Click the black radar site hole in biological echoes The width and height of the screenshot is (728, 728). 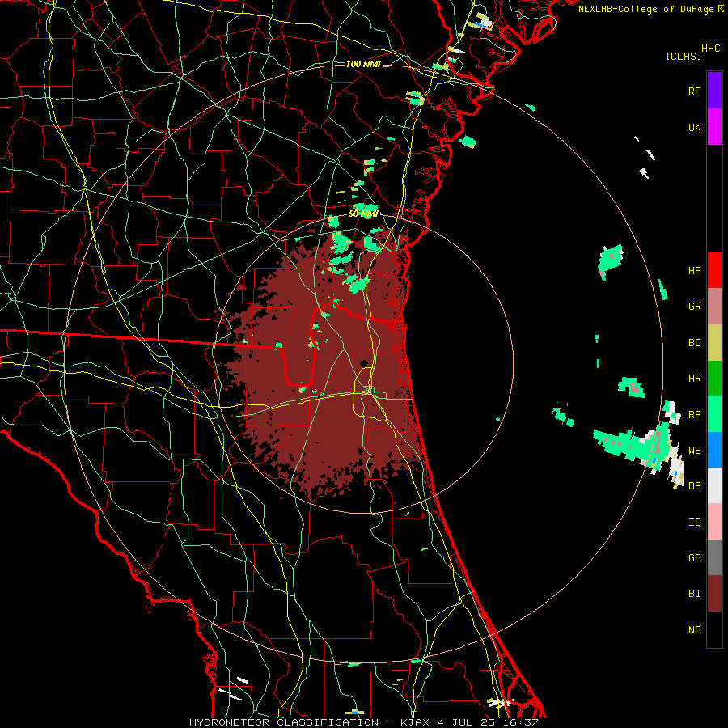pyautogui.click(x=364, y=363)
